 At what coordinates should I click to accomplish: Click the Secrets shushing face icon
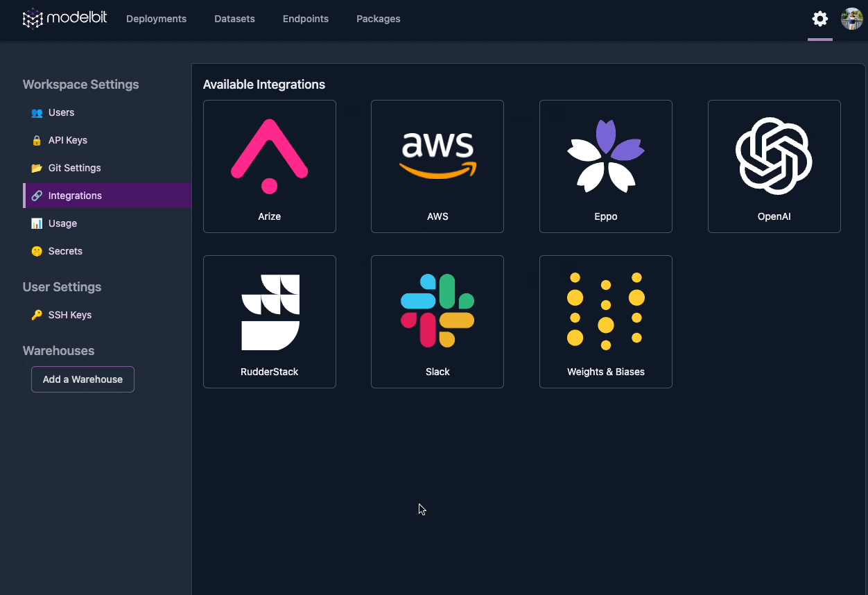[x=37, y=251]
